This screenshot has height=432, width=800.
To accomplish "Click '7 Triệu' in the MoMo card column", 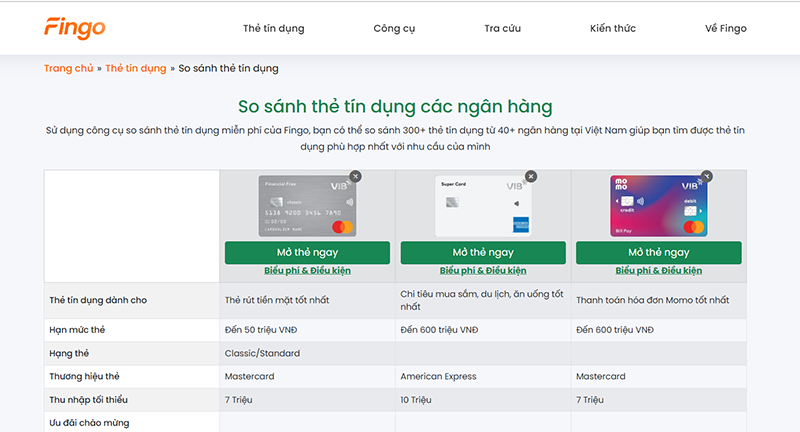I will [x=590, y=400].
